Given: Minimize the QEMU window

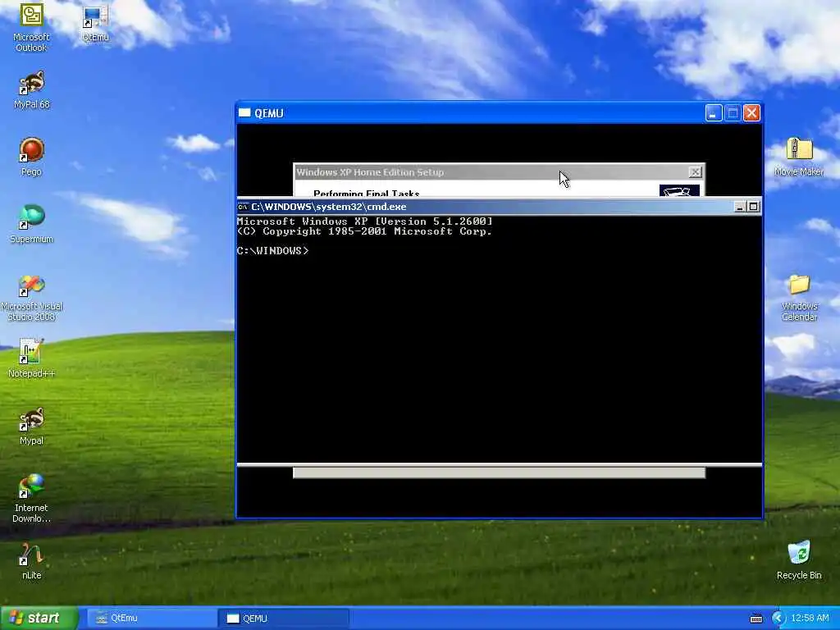Looking at the screenshot, I should coord(713,113).
